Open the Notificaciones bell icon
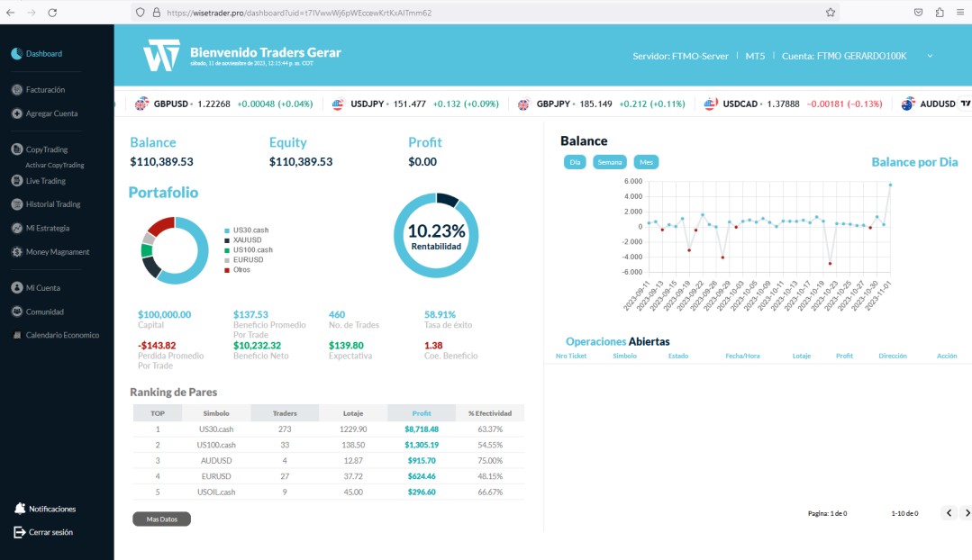972x560 pixels. [20, 509]
